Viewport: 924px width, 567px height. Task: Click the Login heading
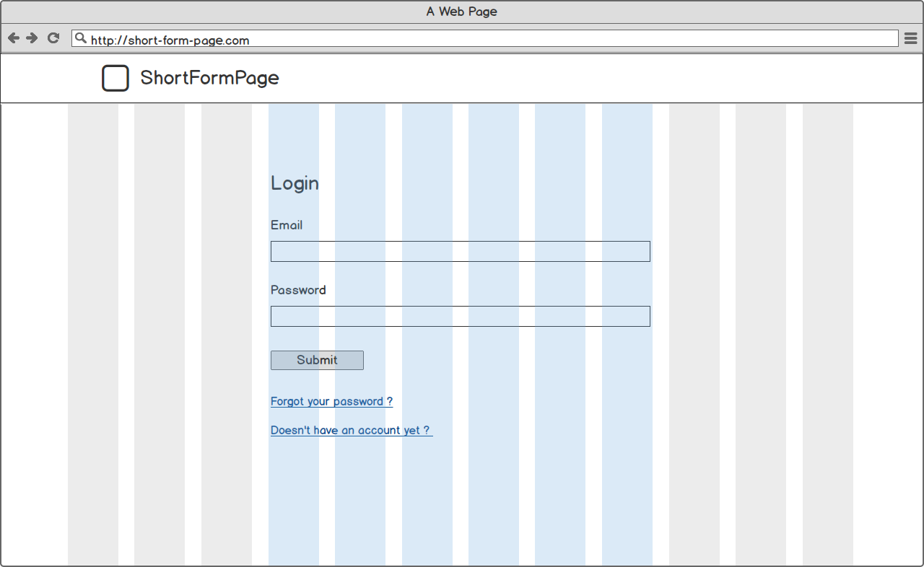(295, 183)
